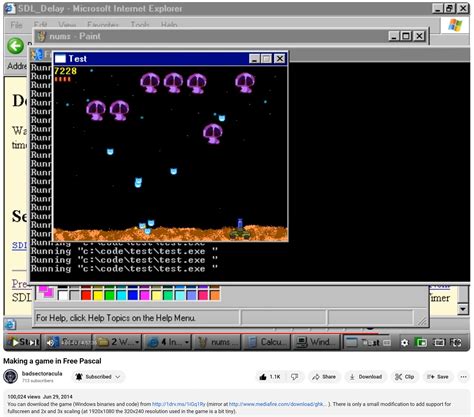Pick the red swatch in Paint's palette

[86, 295]
